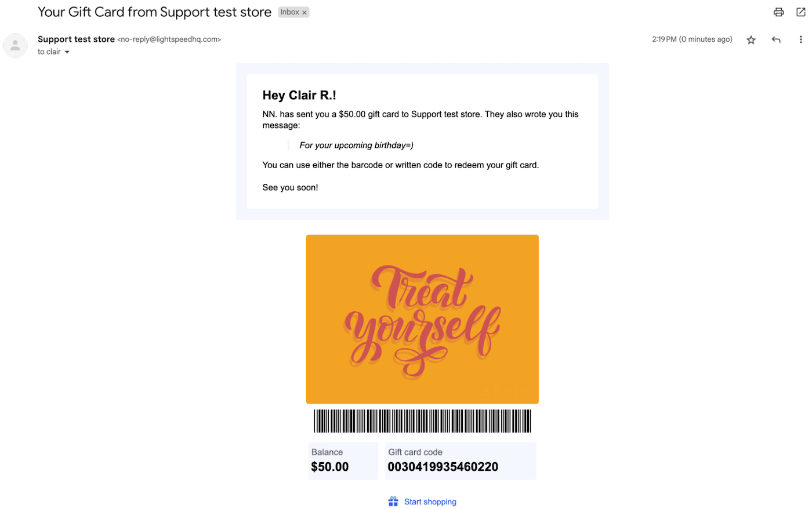Viewport: 812px width, 509px height.
Task: Click the sender name Support test store
Action: point(76,39)
